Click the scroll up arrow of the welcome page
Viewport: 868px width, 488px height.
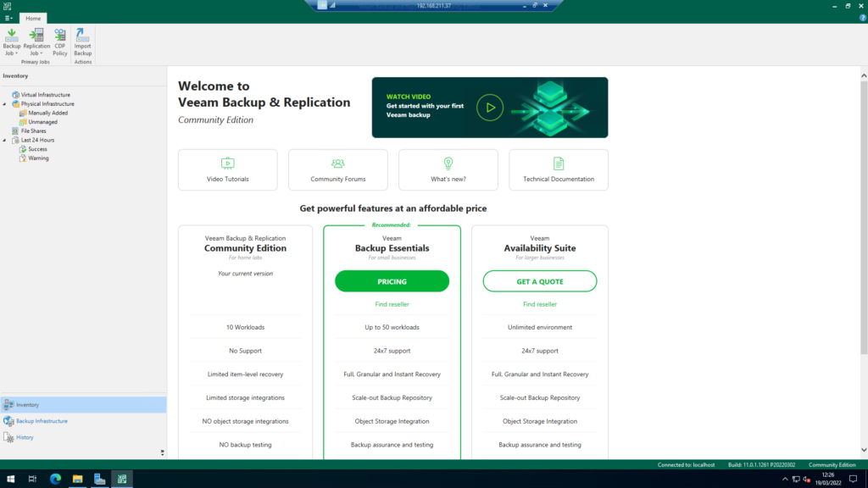pos(864,75)
